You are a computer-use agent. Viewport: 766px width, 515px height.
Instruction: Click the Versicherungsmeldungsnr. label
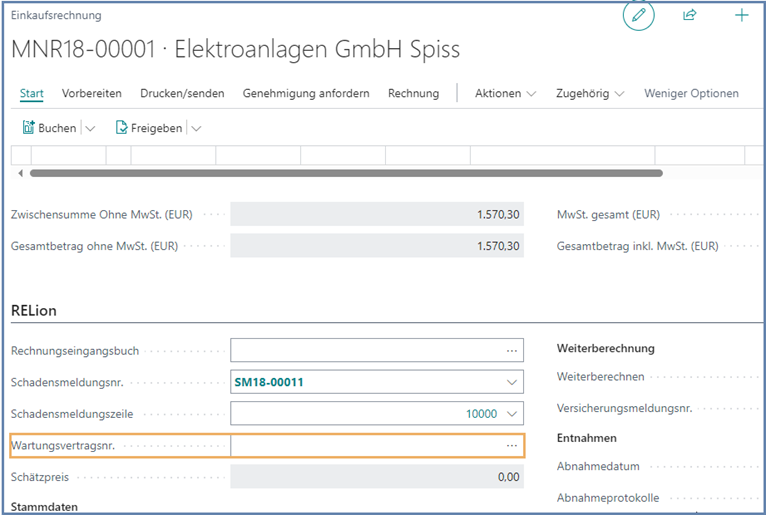(x=624, y=408)
